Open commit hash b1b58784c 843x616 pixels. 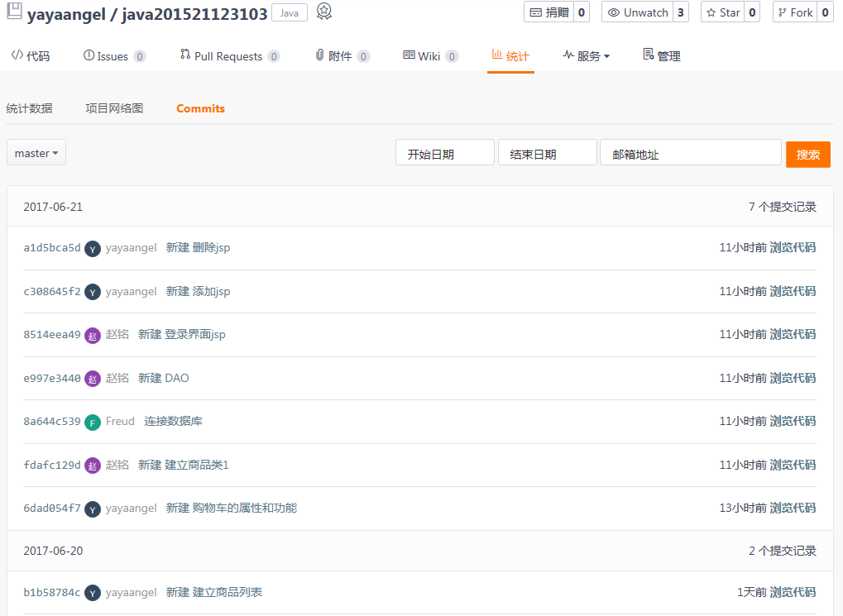click(x=51, y=592)
